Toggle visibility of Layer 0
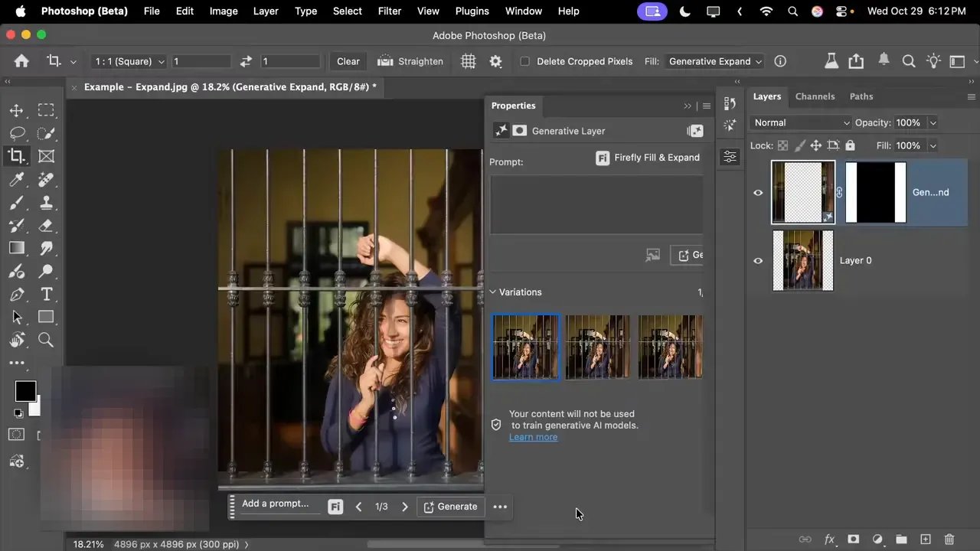Viewport: 980px width, 551px height. coord(758,261)
